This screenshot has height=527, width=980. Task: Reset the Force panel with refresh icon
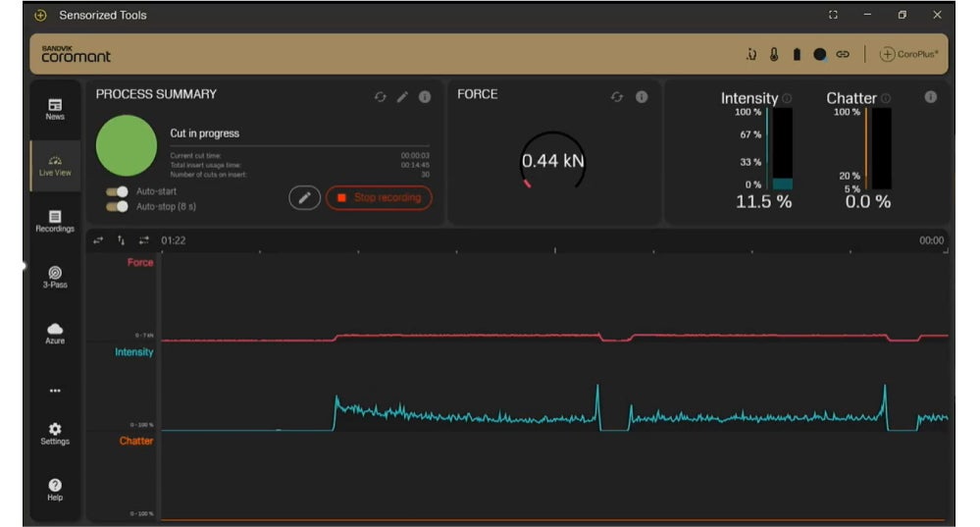tap(616, 97)
